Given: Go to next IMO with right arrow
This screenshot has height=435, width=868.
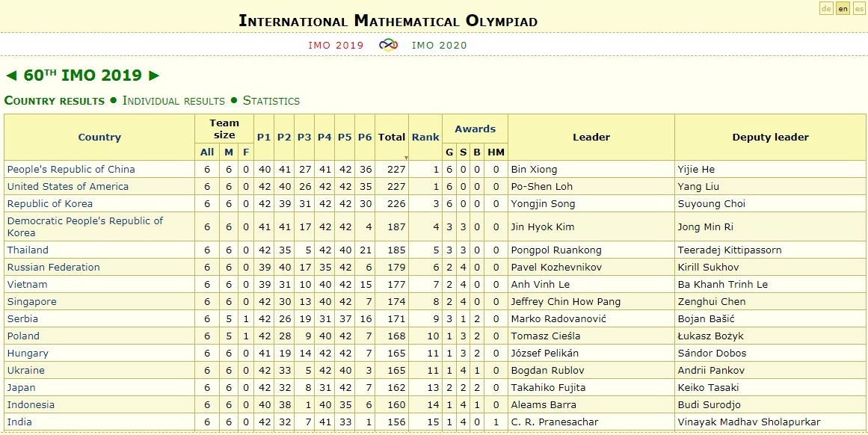Looking at the screenshot, I should 154,75.
